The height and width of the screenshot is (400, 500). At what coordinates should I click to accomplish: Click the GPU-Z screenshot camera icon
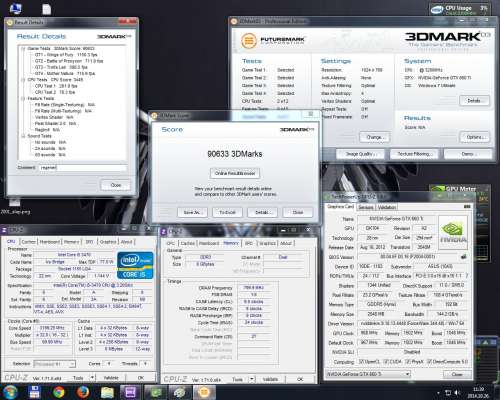pyautogui.click(x=467, y=207)
